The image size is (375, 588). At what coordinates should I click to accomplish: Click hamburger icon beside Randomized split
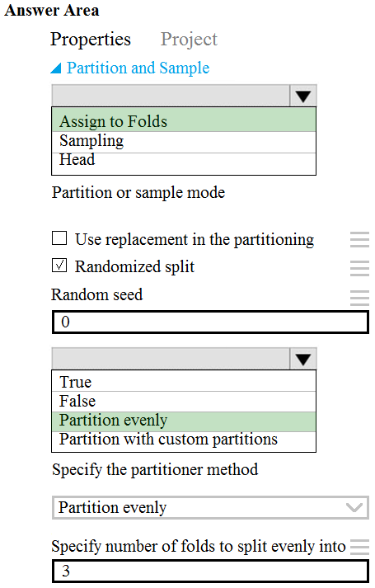click(359, 268)
